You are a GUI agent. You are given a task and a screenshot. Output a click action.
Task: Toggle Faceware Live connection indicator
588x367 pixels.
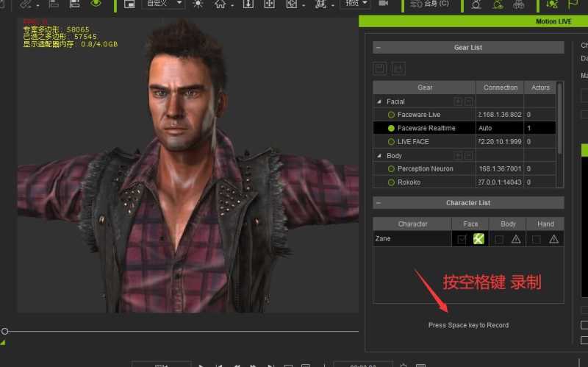pyautogui.click(x=391, y=115)
